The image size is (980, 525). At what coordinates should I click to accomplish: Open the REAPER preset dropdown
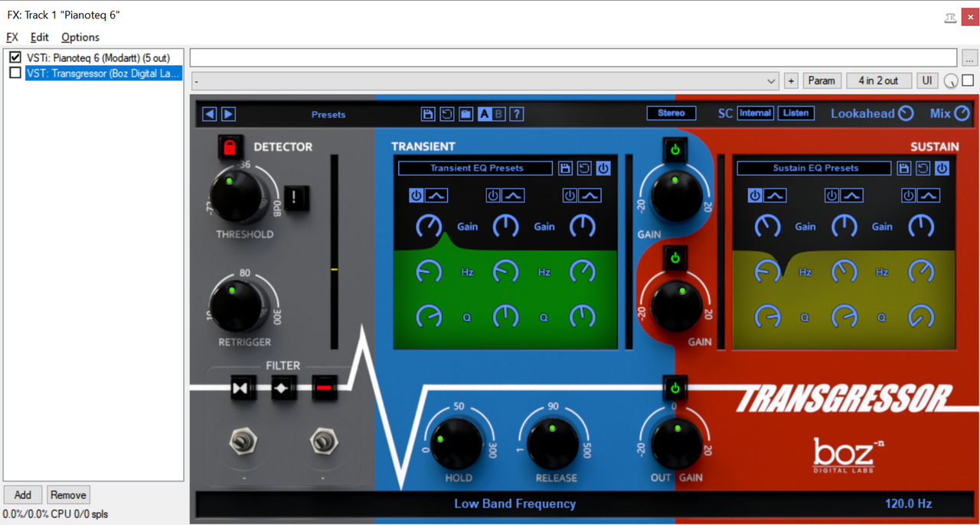[485, 80]
